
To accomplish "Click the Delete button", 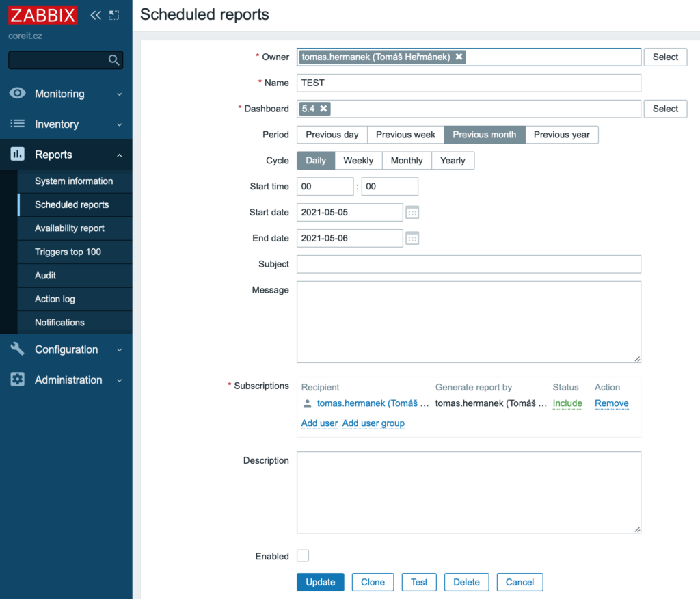I will point(466,582).
